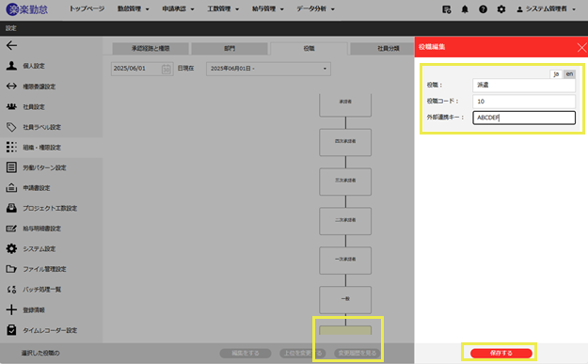Image resolution: width=588 pixels, height=364 pixels.
Task: Open 労働パターン設定 list icon
Action: (x=11, y=167)
